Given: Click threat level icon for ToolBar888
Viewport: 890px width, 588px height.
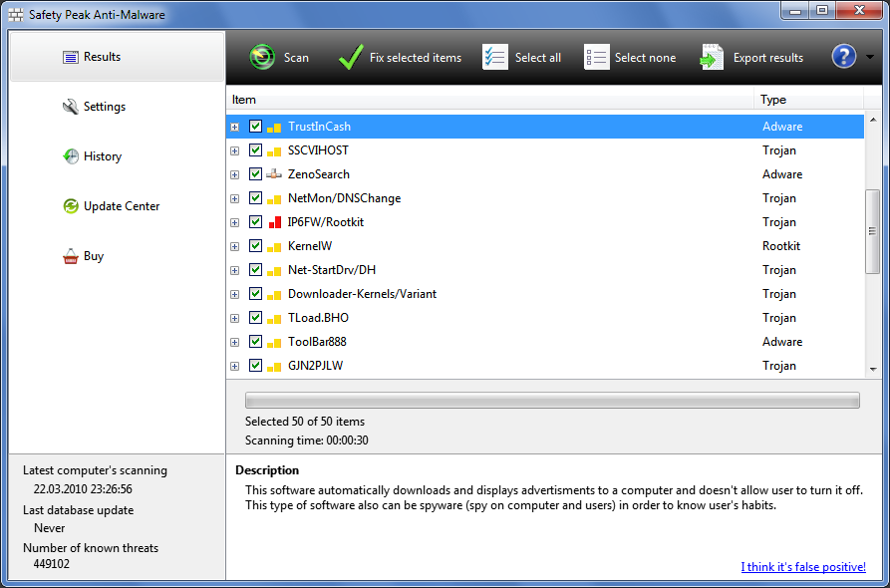Looking at the screenshot, I should click(x=274, y=342).
